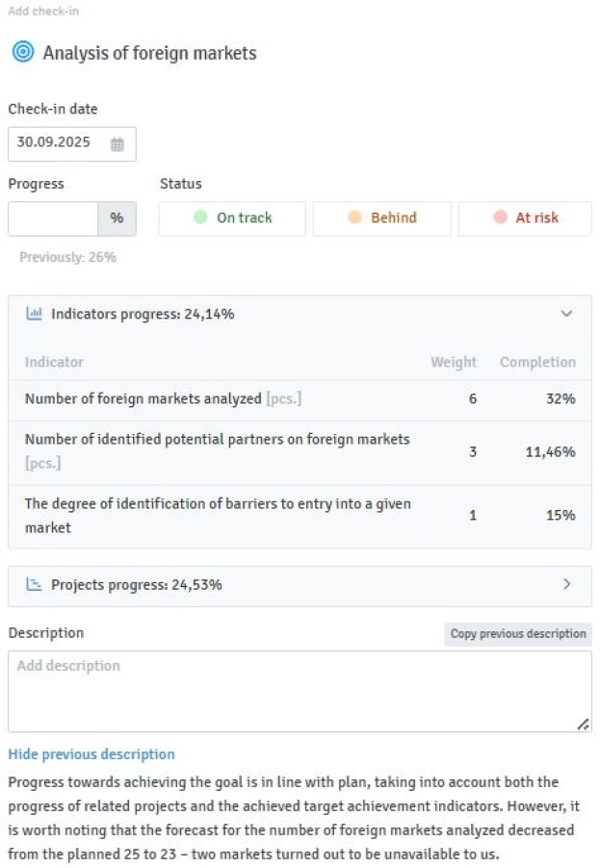Image resolution: width=600 pixels, height=868 pixels.
Task: Open the calendar icon in the date field
Action: pos(117,144)
